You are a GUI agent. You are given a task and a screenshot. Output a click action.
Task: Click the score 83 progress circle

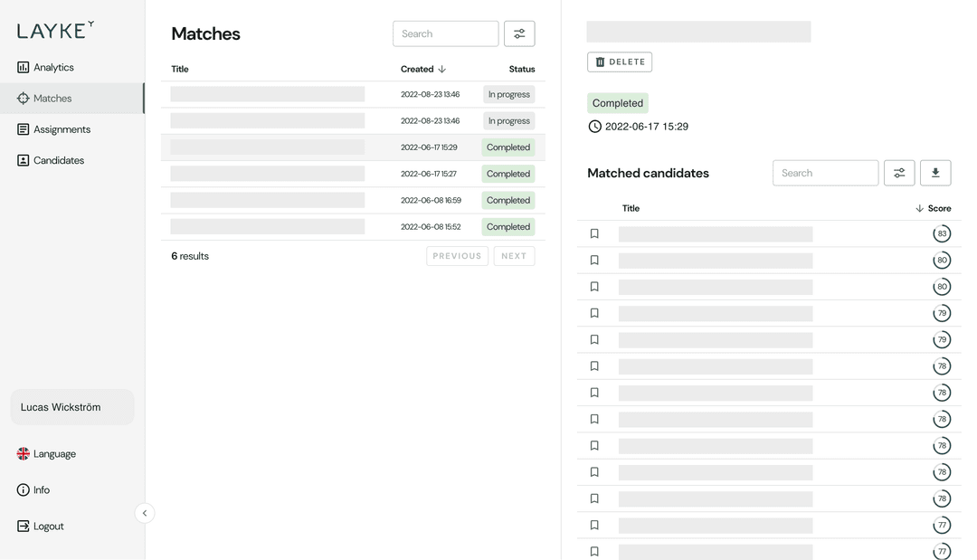(942, 233)
